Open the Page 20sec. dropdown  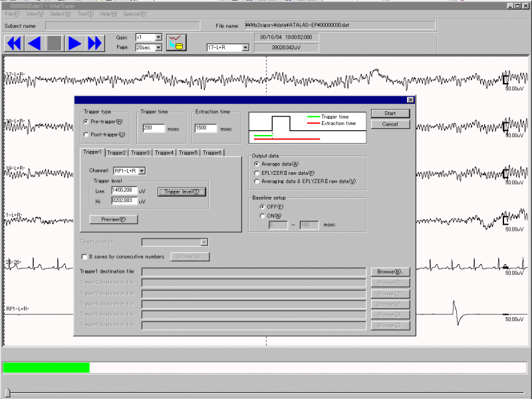tap(158, 48)
